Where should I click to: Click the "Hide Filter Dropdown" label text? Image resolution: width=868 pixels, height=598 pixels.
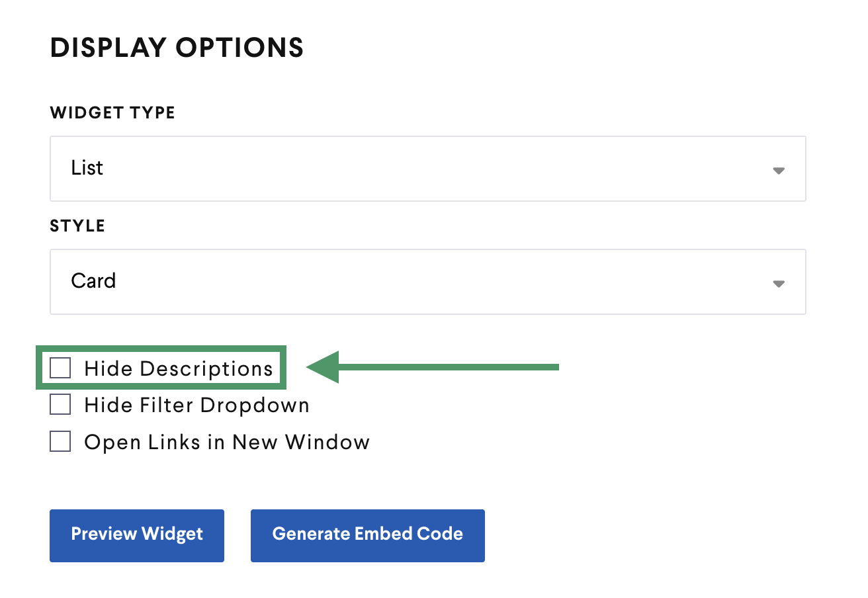(196, 405)
